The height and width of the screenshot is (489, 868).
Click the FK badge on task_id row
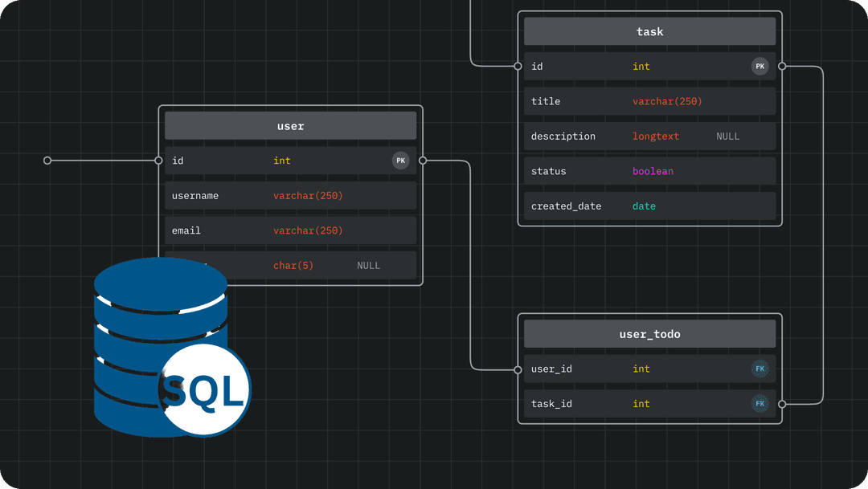[760, 404]
